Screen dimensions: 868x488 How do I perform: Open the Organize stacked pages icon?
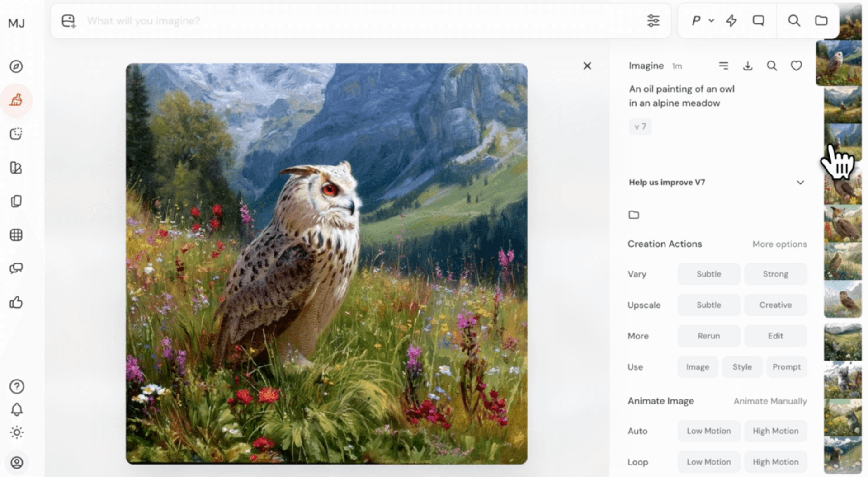click(16, 201)
